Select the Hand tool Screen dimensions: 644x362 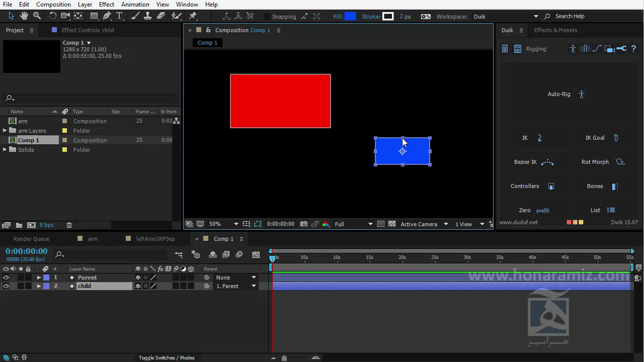point(24,16)
